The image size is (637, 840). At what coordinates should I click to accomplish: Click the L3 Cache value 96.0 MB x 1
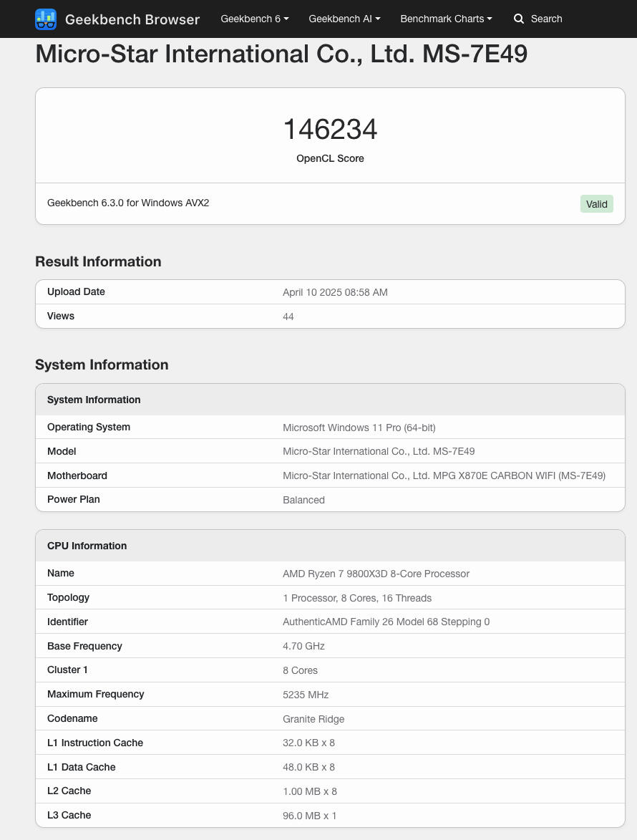[309, 816]
